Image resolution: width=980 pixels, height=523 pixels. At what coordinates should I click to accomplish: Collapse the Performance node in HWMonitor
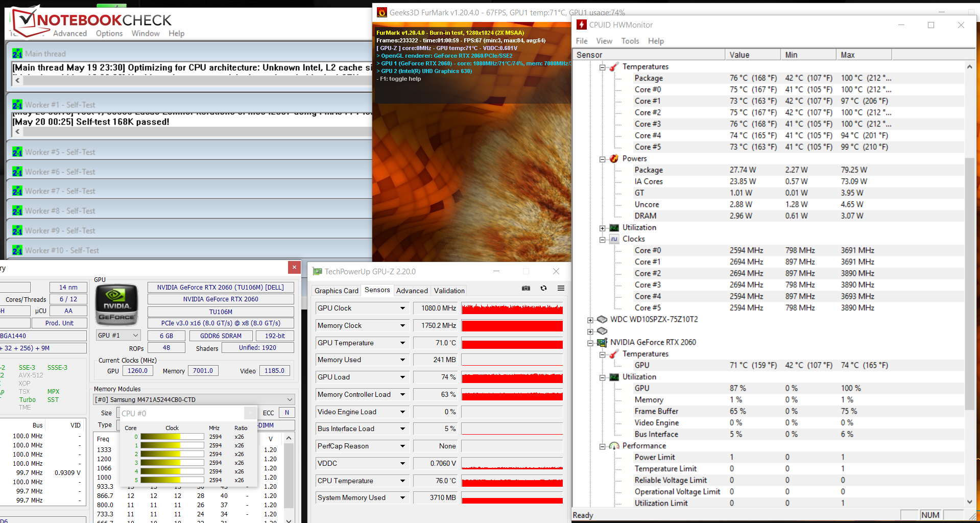point(603,446)
